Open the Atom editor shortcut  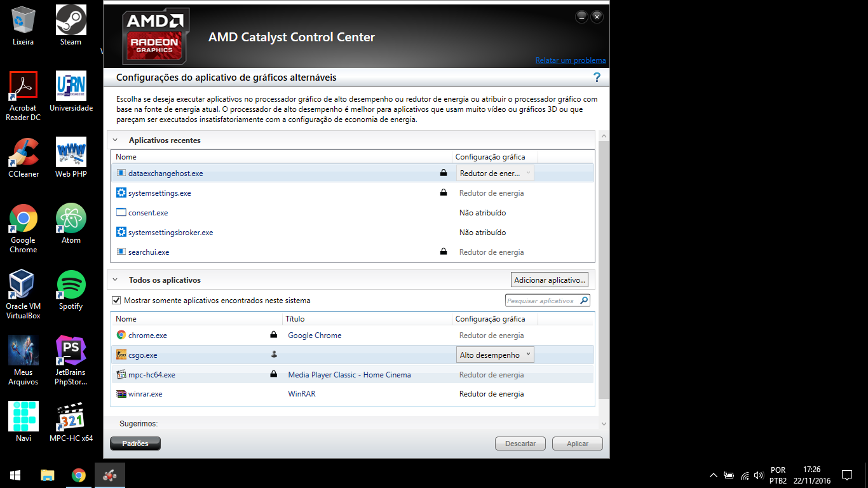tap(71, 223)
